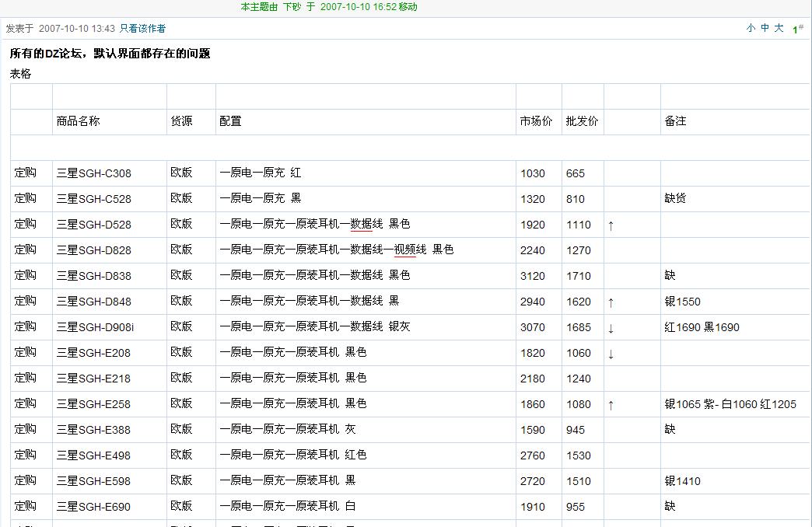The height and width of the screenshot is (527, 812).
Task: Select the post title 所有的DZ论坛
Action: click(110, 54)
